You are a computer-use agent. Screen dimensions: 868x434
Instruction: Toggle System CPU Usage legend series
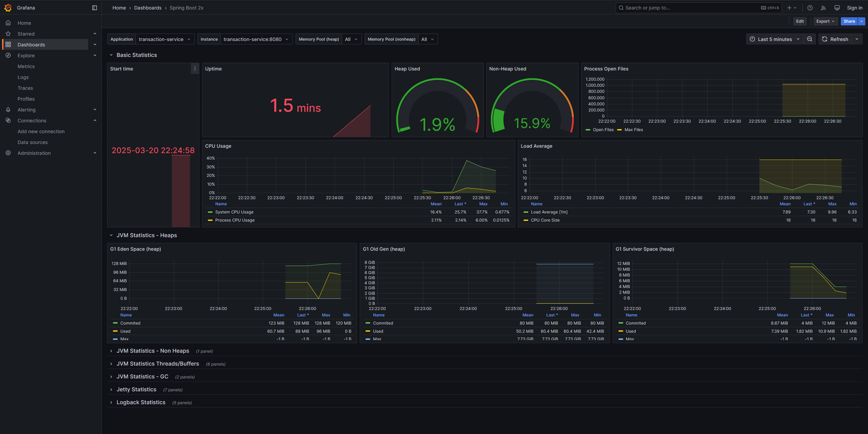(x=234, y=212)
